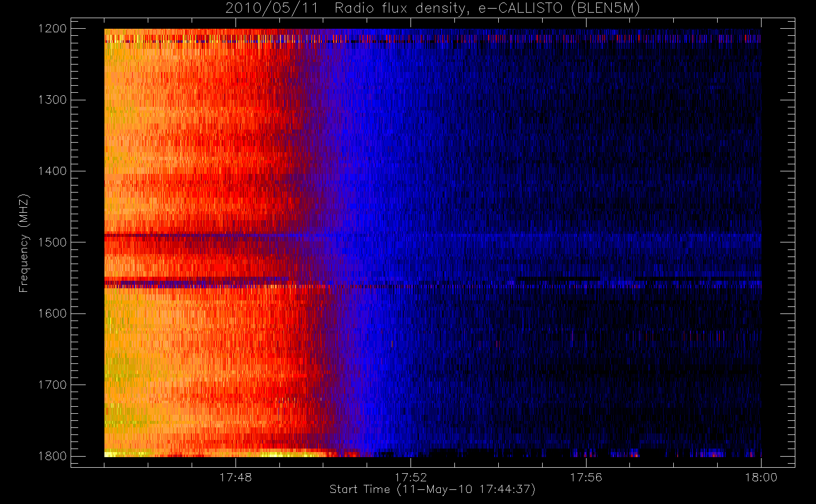Click the 1700 frequency tick label

(x=52, y=385)
